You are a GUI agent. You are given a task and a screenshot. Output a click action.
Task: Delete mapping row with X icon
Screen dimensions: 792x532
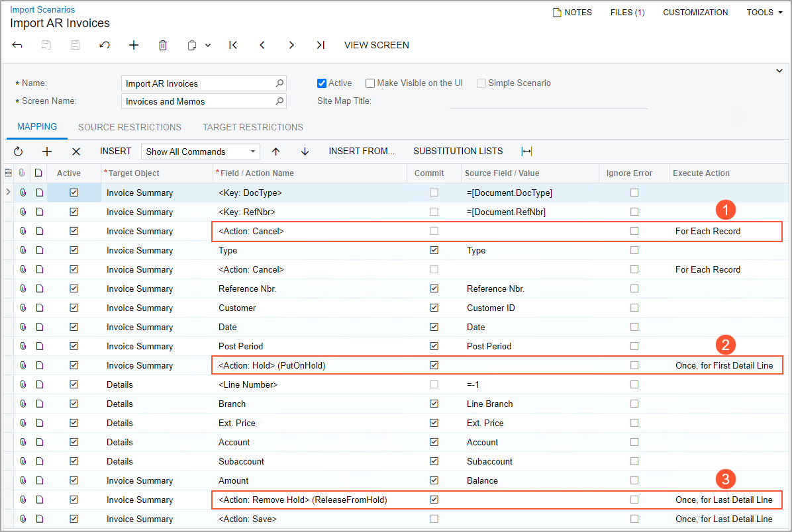[76, 152]
